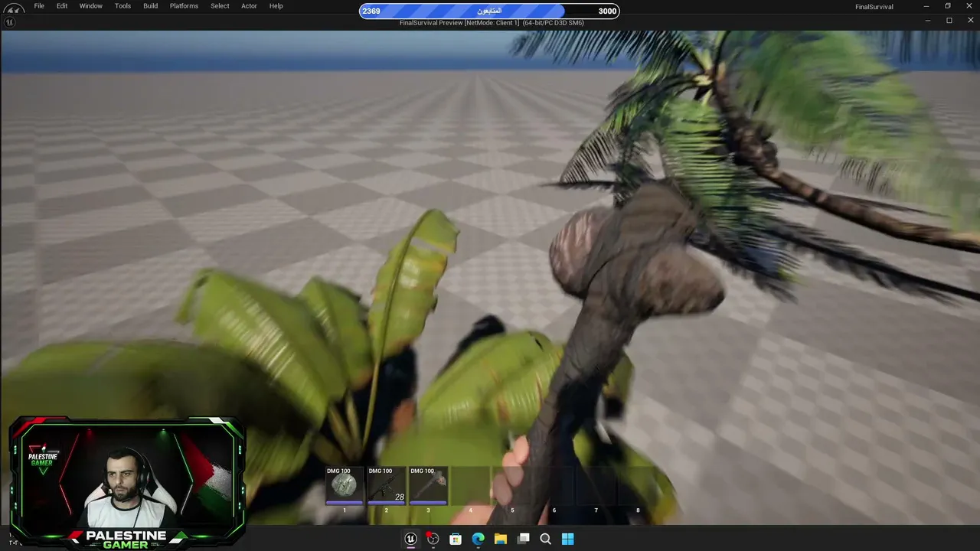Open the Platforms menu
This screenshot has width=980, height=551.
tap(184, 6)
